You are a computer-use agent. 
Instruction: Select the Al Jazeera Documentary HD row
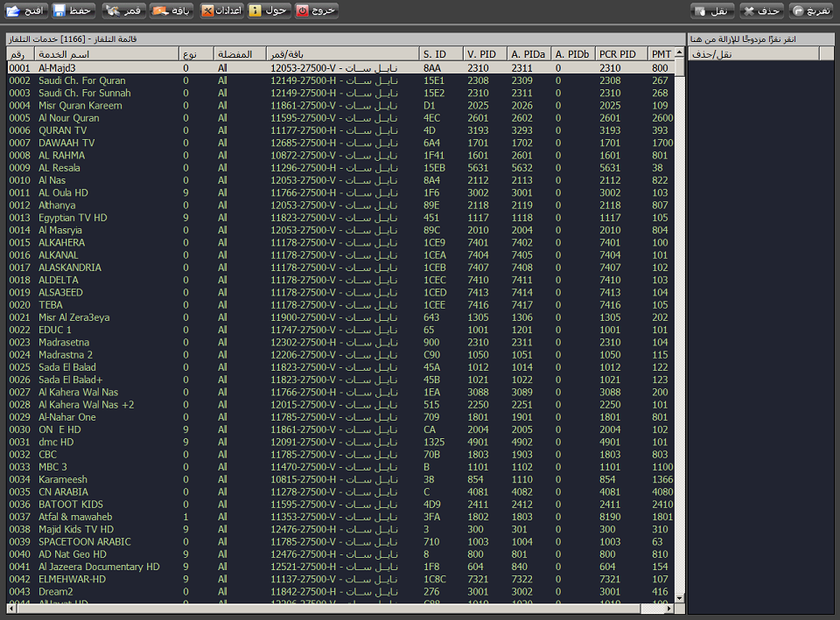pos(340,567)
